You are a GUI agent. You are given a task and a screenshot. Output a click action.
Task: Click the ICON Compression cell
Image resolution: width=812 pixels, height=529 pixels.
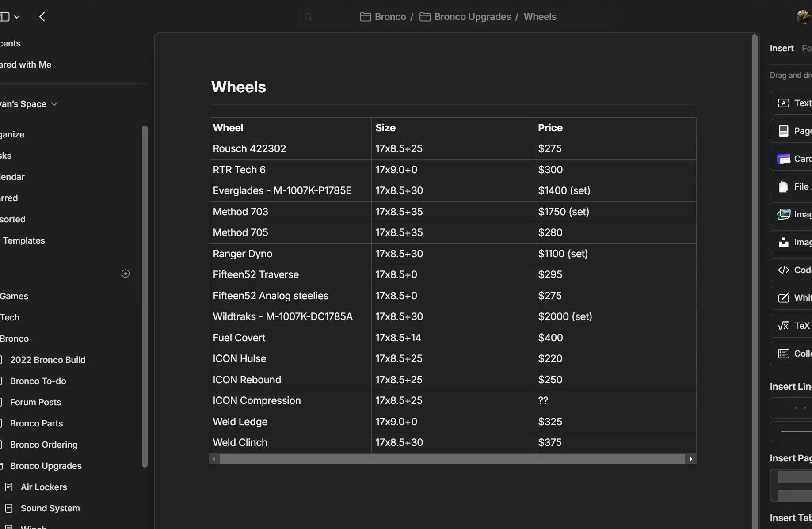[290, 400]
